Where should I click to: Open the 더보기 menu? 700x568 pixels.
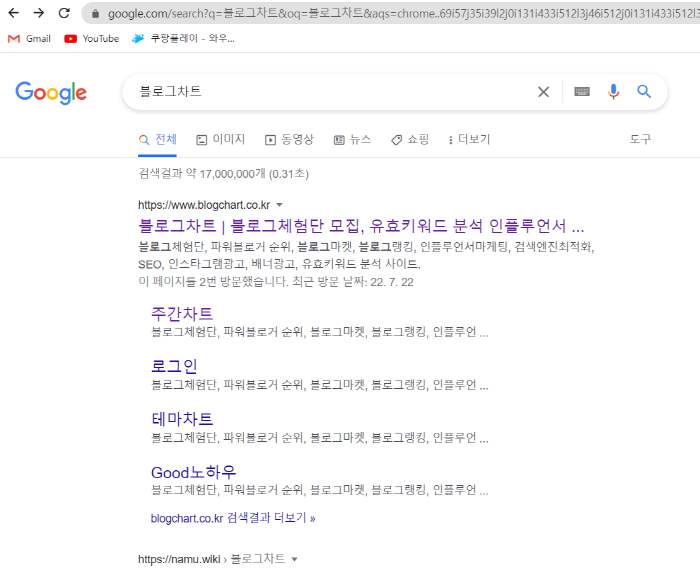coord(470,139)
